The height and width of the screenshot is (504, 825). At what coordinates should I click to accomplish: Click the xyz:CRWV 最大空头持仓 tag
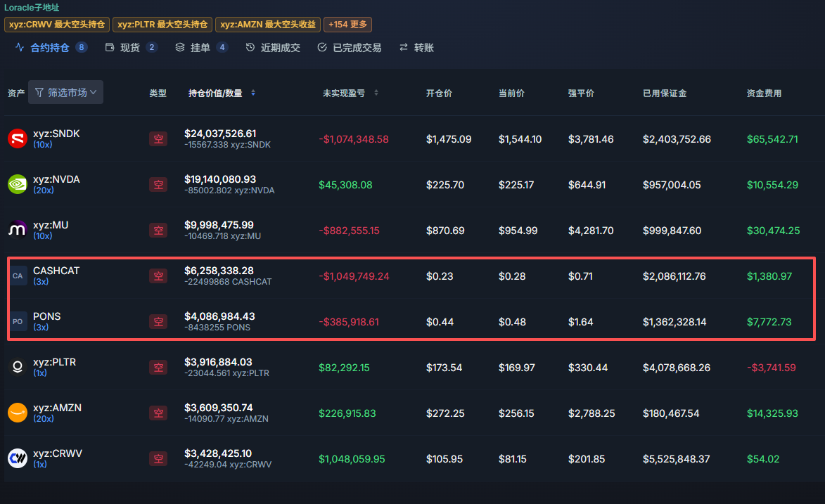click(57, 24)
